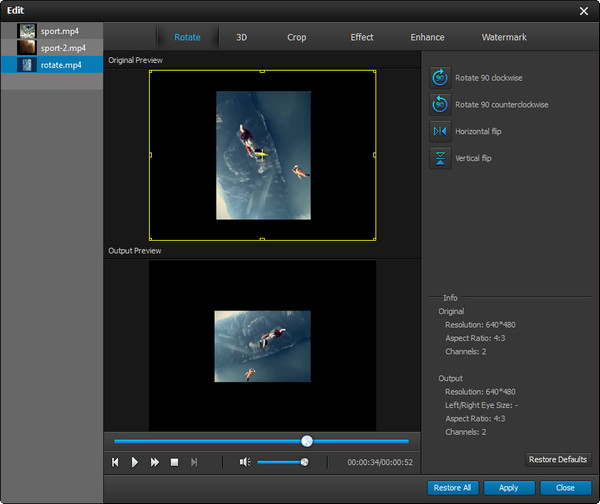Apply the Vertical flip icon
This screenshot has width=600, height=504.
click(x=440, y=158)
